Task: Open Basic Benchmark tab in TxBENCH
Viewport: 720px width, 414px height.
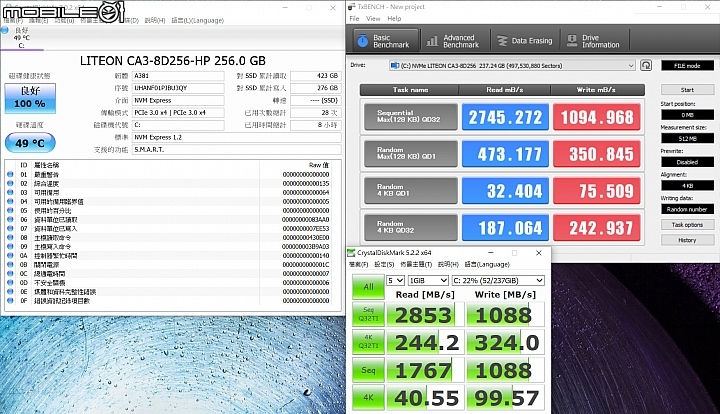Action: click(386, 41)
